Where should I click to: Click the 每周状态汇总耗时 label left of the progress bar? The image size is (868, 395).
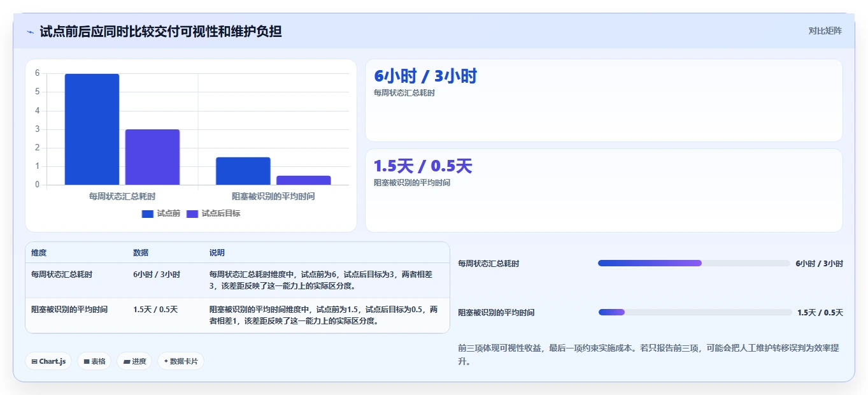point(489,264)
